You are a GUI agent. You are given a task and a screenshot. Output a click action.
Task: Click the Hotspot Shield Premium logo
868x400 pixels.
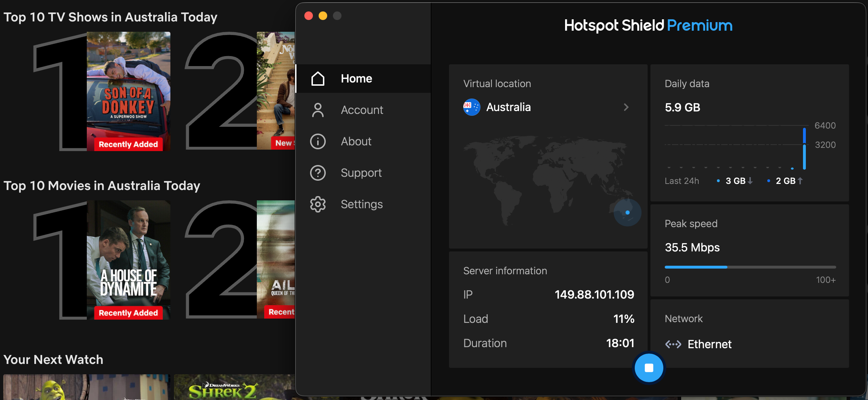[648, 25]
